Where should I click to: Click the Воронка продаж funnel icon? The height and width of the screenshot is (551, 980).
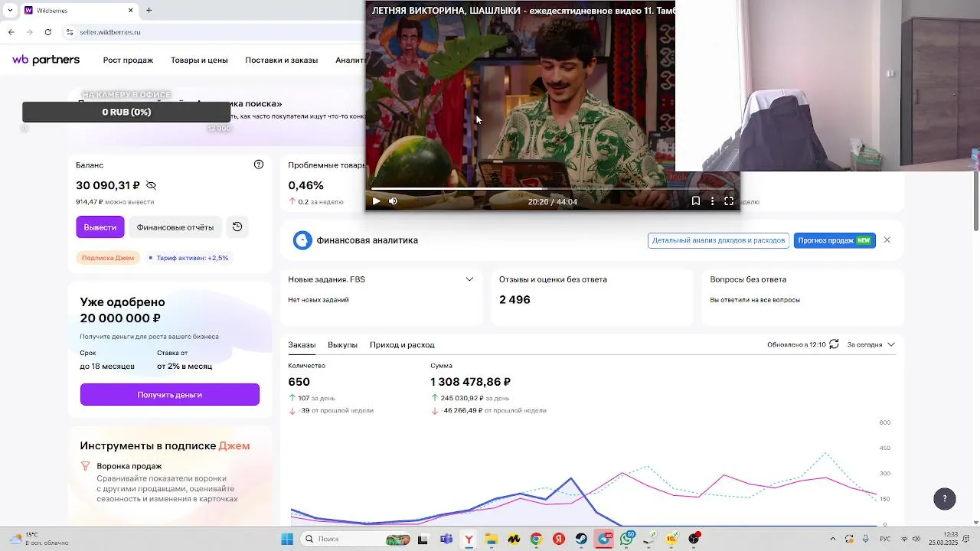coord(86,466)
